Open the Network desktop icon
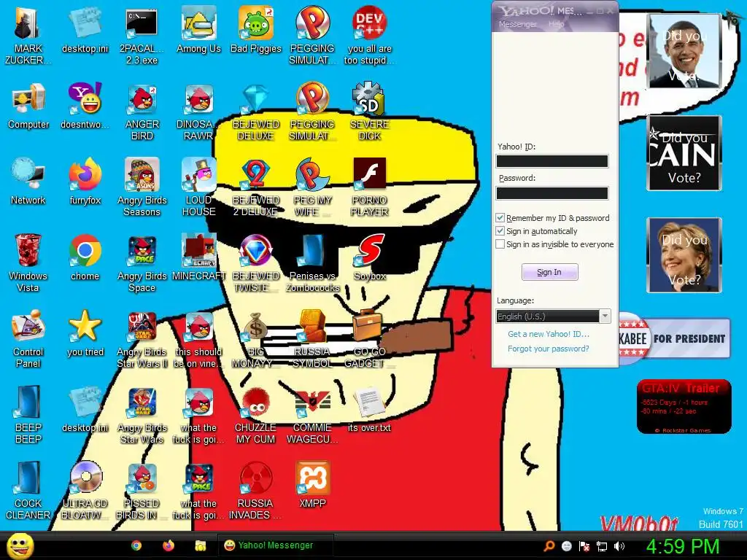The width and height of the screenshot is (747, 560). 28,182
